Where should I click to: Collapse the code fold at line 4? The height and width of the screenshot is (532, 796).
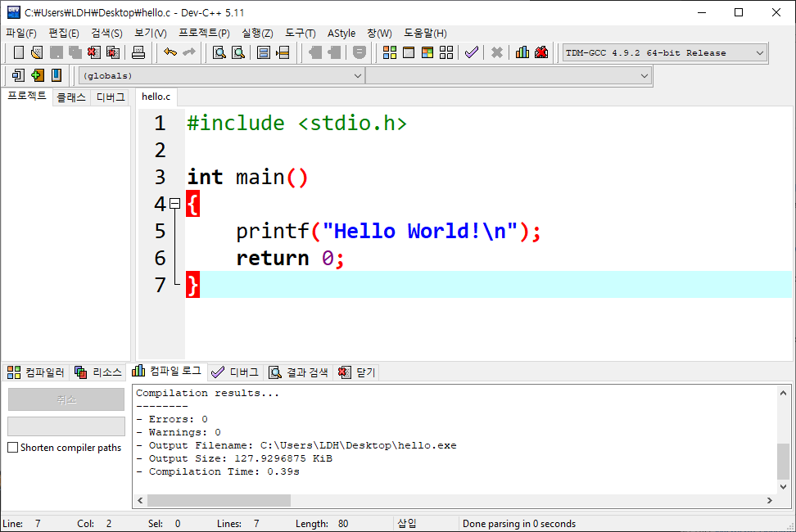click(174, 203)
